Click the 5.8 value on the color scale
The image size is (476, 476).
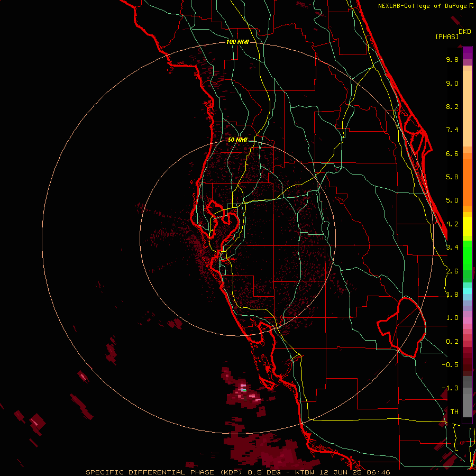tap(452, 177)
